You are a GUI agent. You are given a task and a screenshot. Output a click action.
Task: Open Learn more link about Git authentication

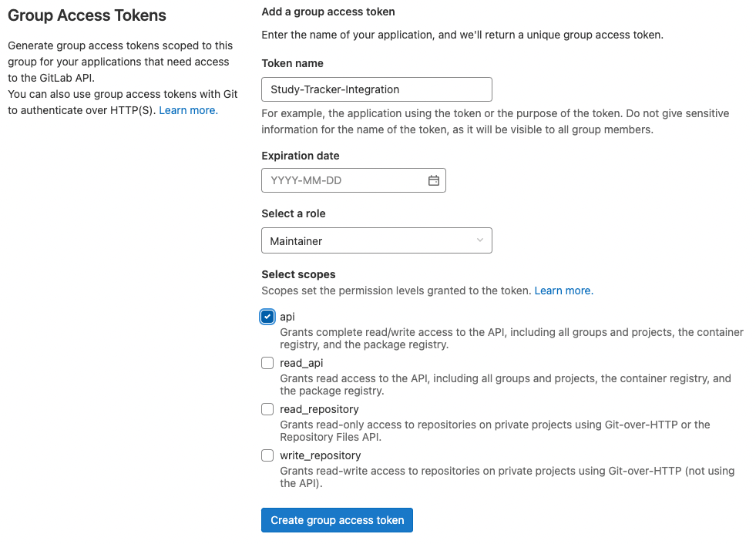pyautogui.click(x=188, y=110)
